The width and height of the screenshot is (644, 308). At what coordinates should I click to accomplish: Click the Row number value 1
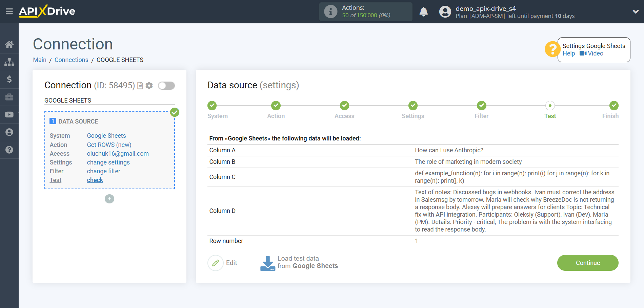tap(417, 241)
